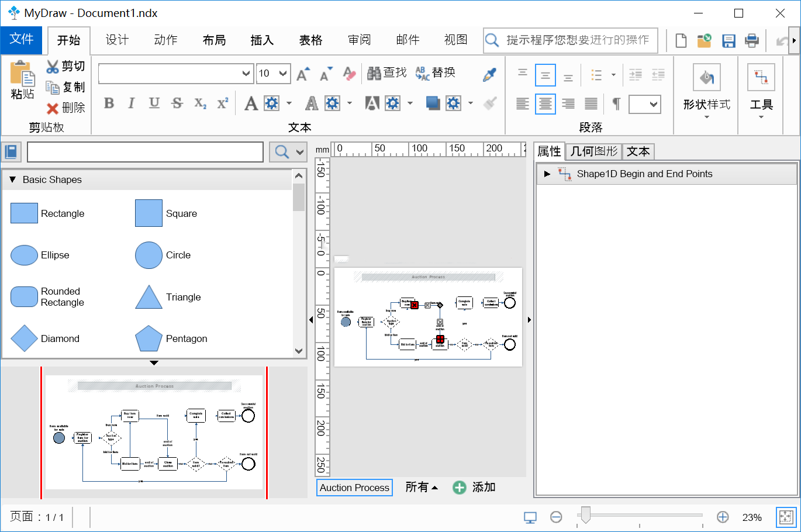The image size is (801, 532).
Task: Expand quick access toolbar overflow arrow
Action: click(794, 40)
